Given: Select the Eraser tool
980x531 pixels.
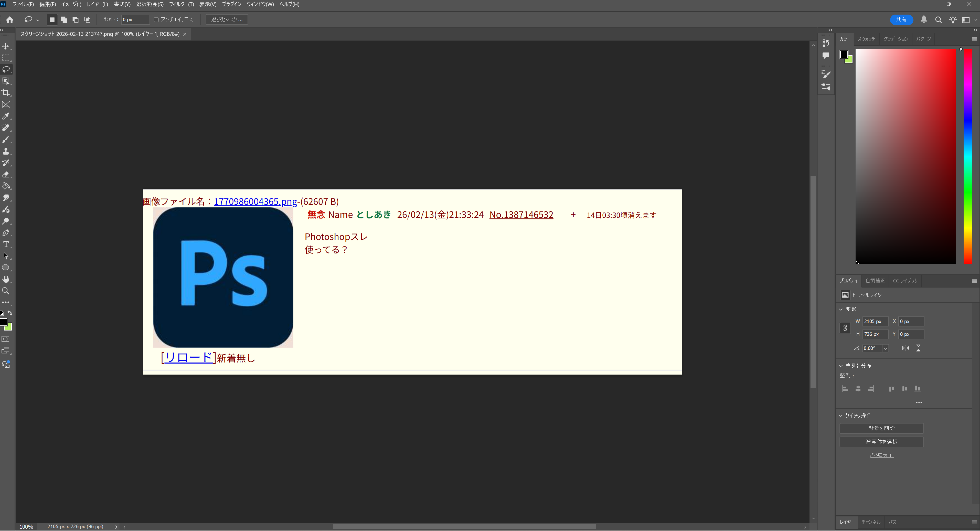Looking at the screenshot, I should click(6, 175).
